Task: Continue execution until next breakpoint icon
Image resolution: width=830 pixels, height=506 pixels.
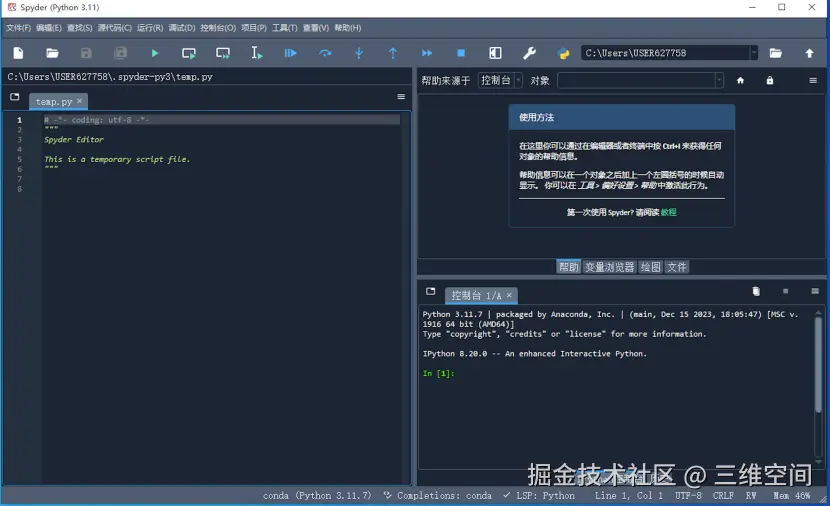Action: (x=427, y=53)
